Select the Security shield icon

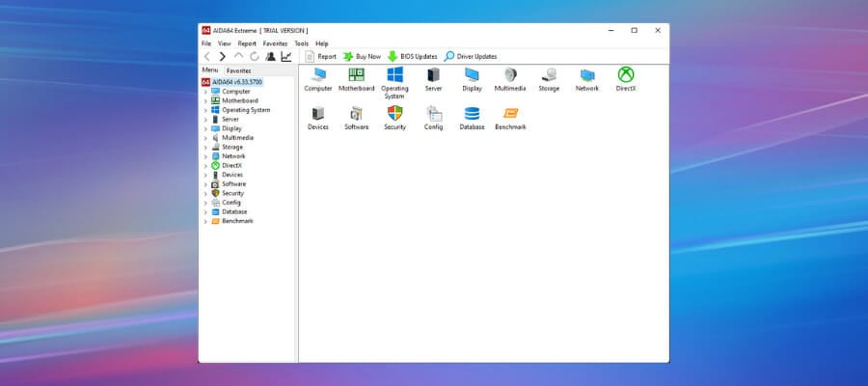394,114
